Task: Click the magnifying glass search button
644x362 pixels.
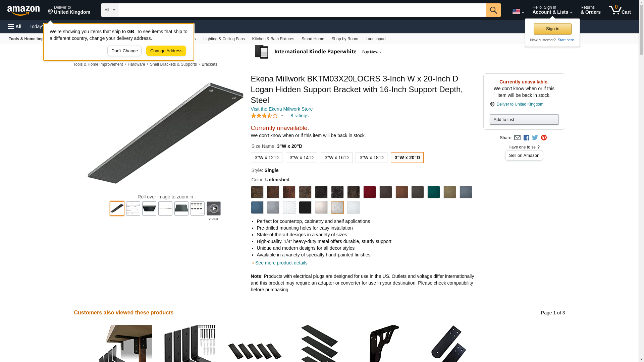Action: (x=493, y=10)
